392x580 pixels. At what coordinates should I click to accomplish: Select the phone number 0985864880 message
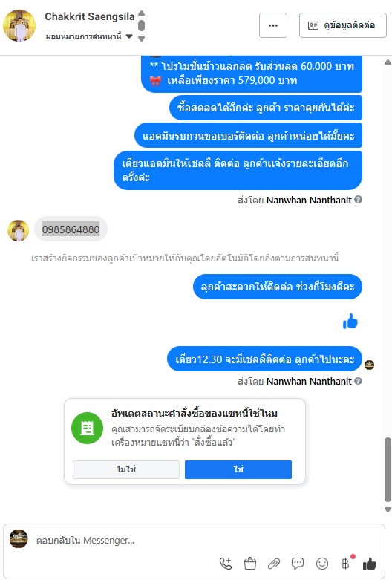tap(71, 229)
